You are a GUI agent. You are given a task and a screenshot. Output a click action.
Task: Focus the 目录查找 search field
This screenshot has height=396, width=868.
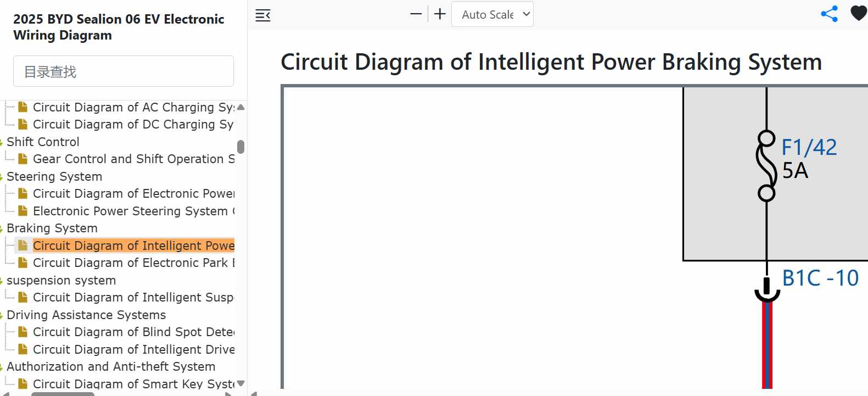coord(124,71)
